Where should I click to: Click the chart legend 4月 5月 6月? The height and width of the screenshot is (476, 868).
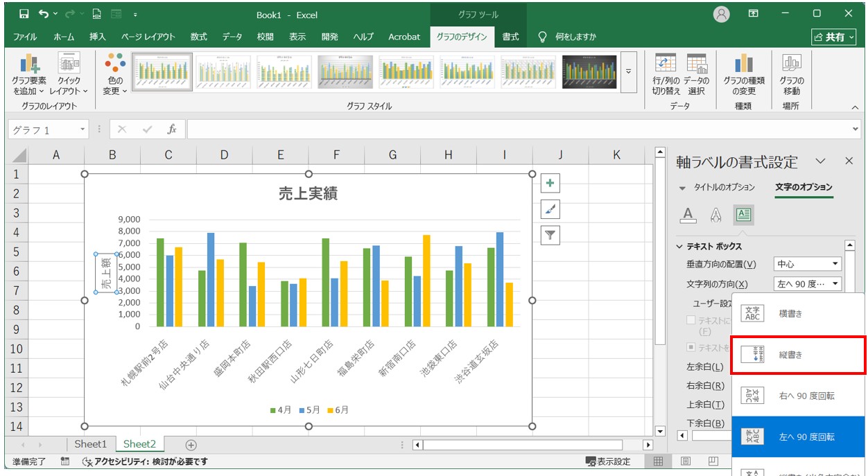pyautogui.click(x=309, y=410)
